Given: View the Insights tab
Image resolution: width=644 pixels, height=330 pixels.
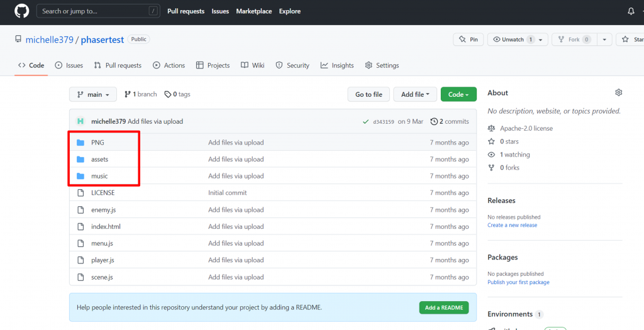Looking at the screenshot, I should coord(337,65).
